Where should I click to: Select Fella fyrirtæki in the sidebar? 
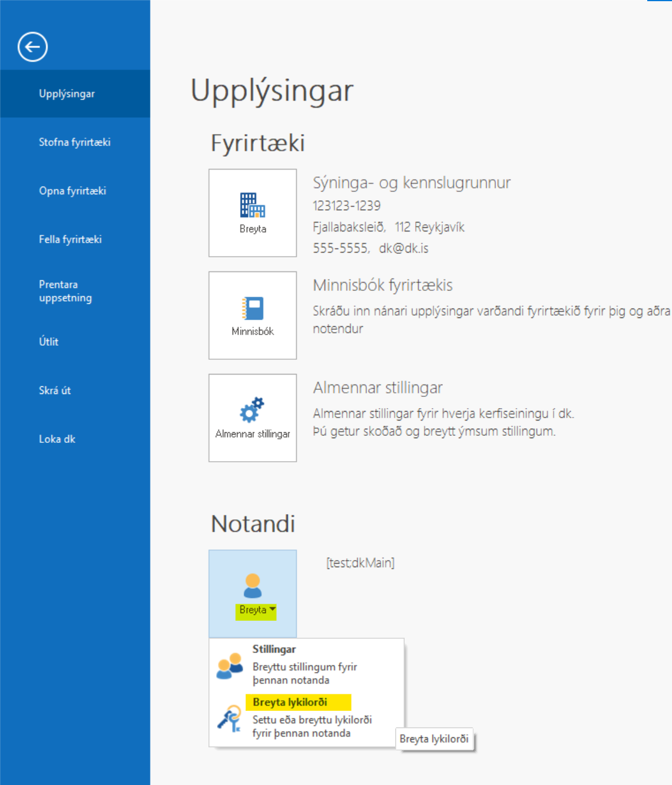point(70,239)
